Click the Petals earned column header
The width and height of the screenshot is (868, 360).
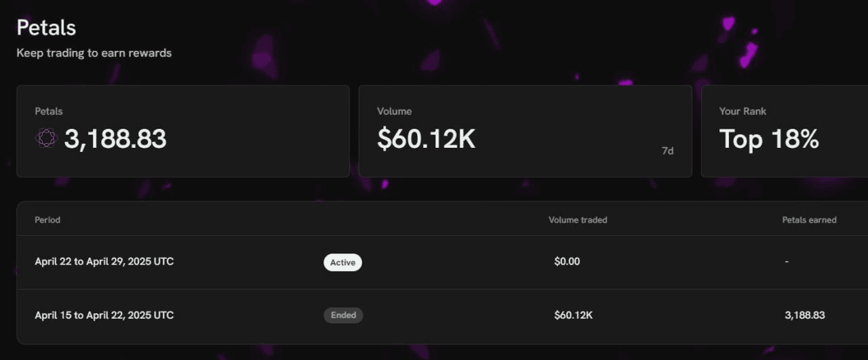809,220
